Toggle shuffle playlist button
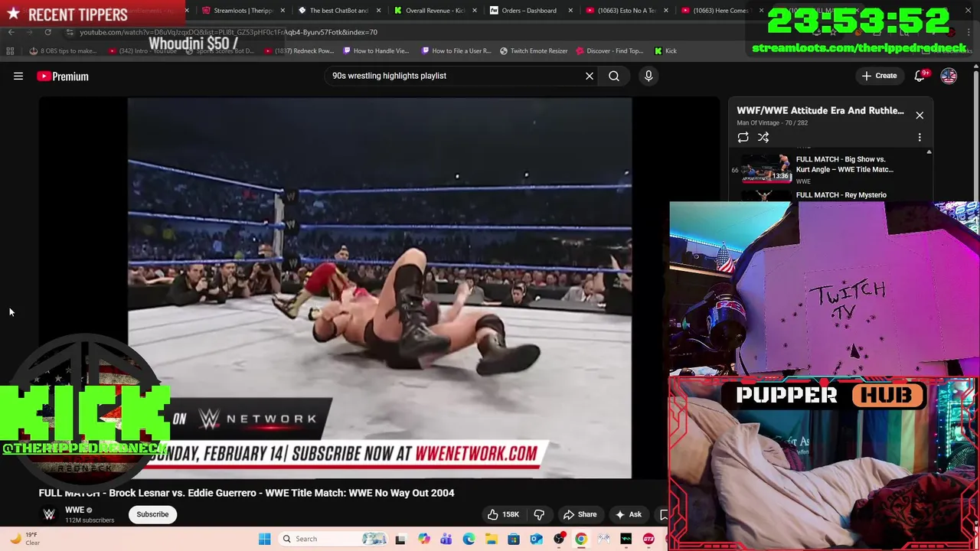The height and width of the screenshot is (551, 980). click(763, 137)
